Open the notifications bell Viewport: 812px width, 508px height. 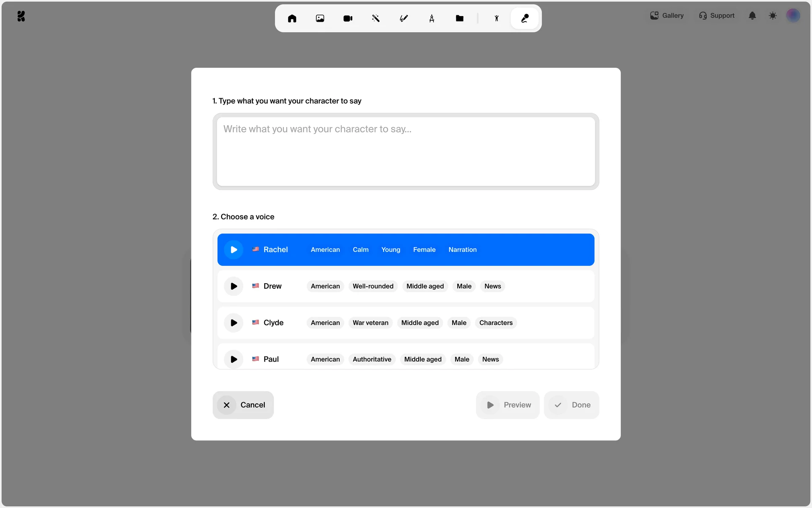(x=752, y=16)
